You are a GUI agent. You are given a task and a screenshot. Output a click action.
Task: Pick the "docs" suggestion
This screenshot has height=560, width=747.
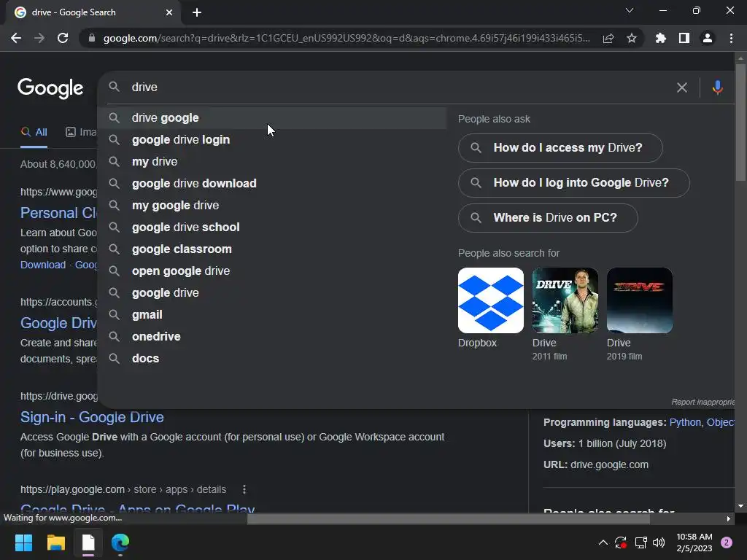coord(272,359)
